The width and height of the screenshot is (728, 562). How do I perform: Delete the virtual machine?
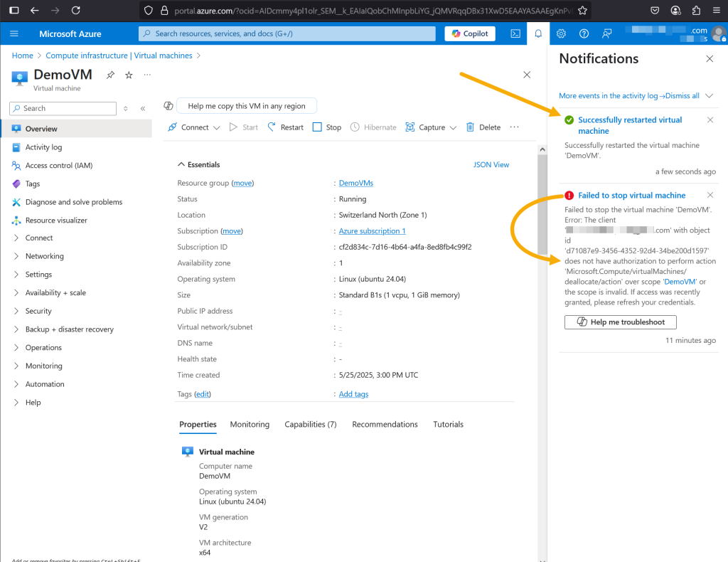(483, 127)
